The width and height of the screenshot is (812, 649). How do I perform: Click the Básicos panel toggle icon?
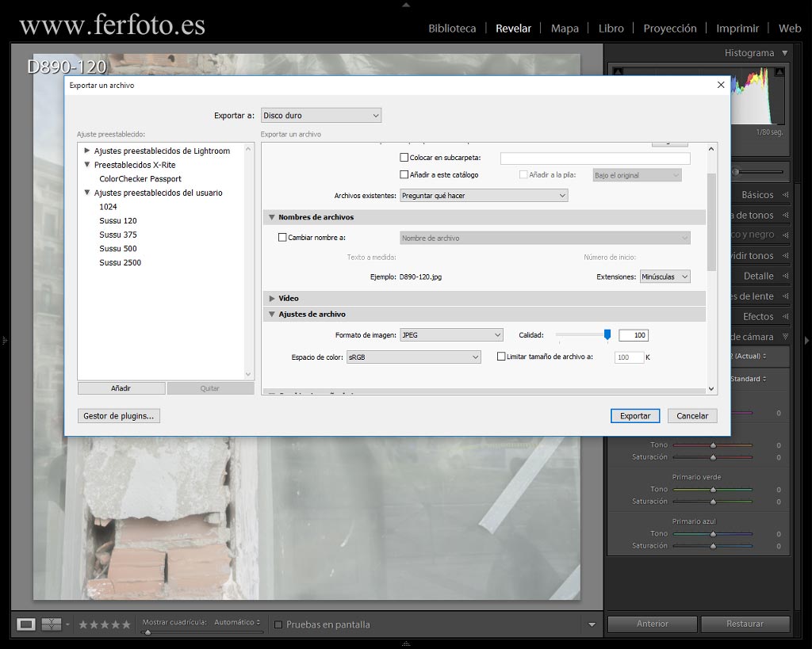pyautogui.click(x=785, y=195)
